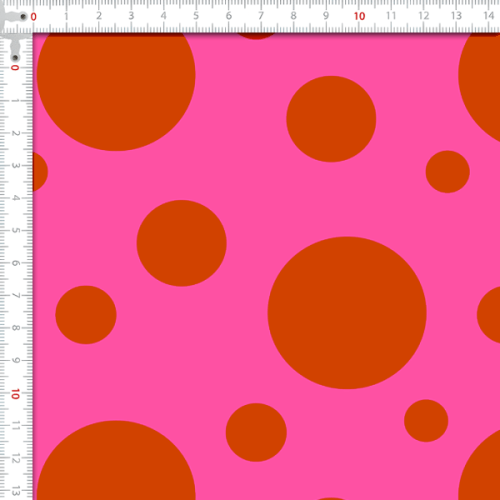Select the 8 mark on the left ruler
This screenshot has height=500, width=500.
click(x=15, y=328)
